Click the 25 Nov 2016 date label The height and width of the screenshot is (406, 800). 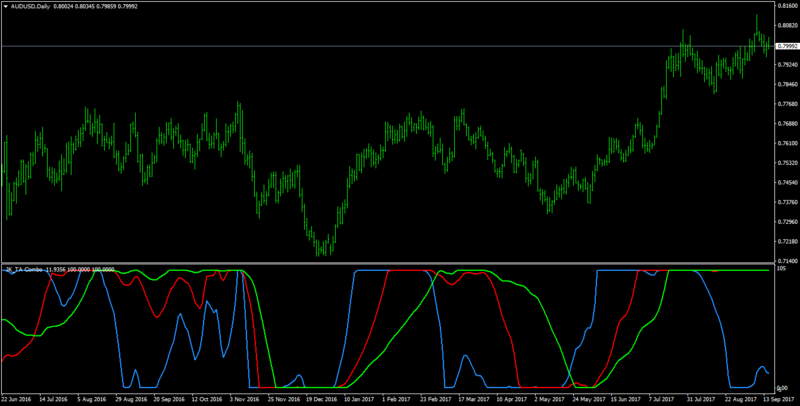(x=283, y=399)
